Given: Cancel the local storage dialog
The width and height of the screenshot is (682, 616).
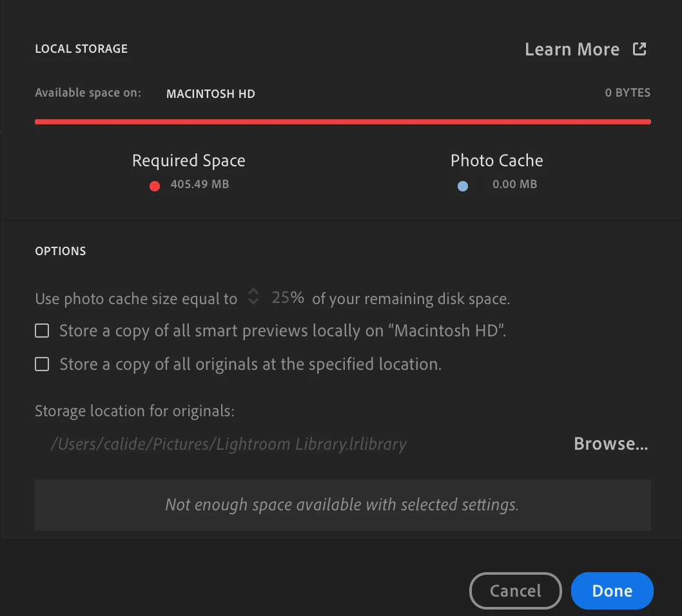Looking at the screenshot, I should [x=516, y=591].
